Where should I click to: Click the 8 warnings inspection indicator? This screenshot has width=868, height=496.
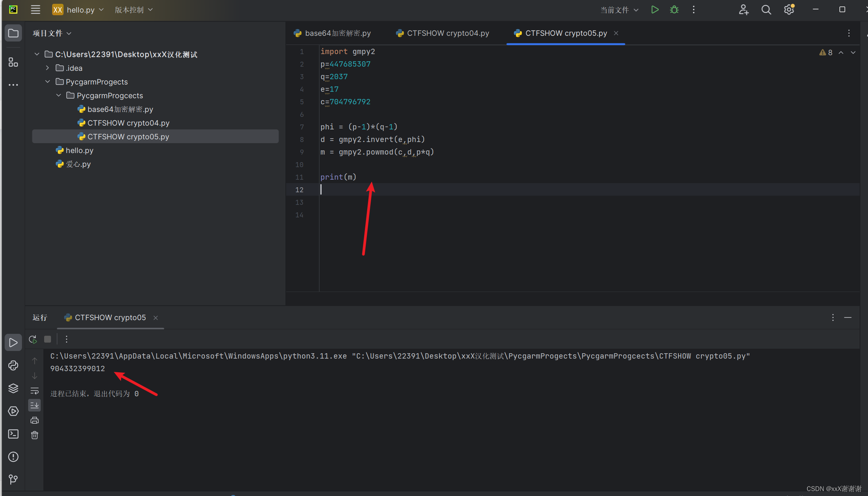click(x=826, y=53)
